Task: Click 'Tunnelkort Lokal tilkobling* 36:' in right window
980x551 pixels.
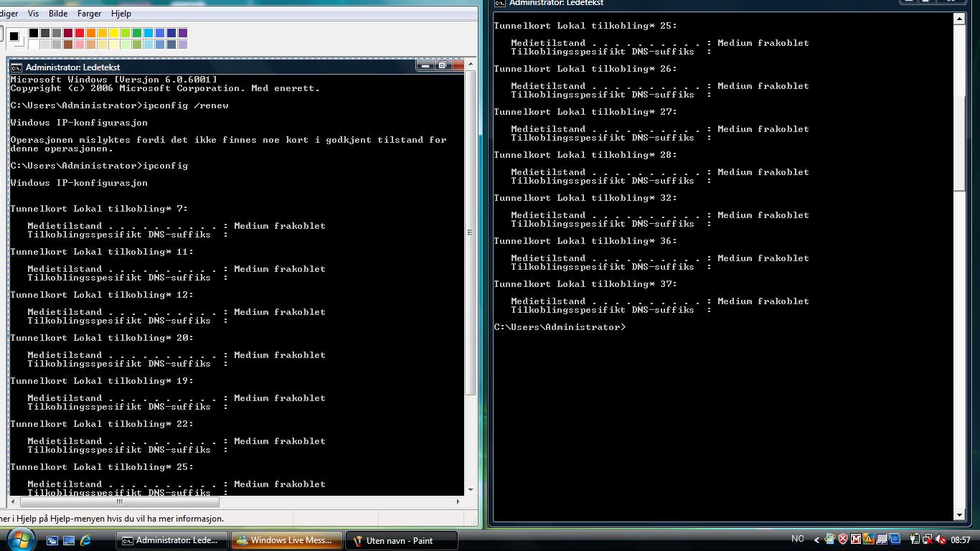Action: 585,241
